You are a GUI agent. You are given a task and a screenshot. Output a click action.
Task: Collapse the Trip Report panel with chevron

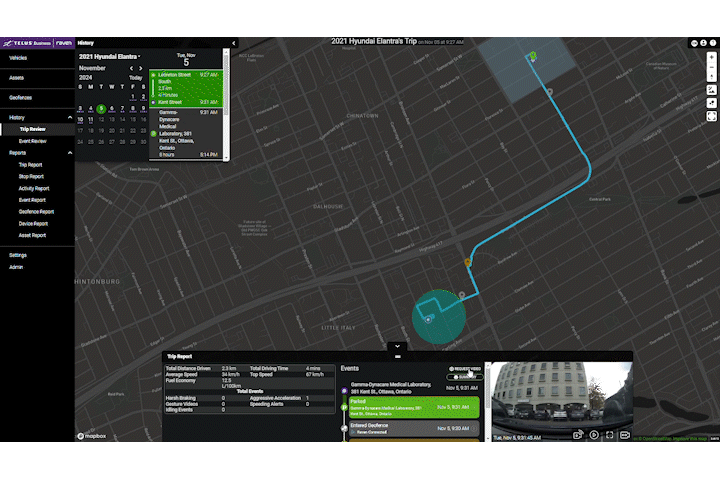[x=397, y=346]
